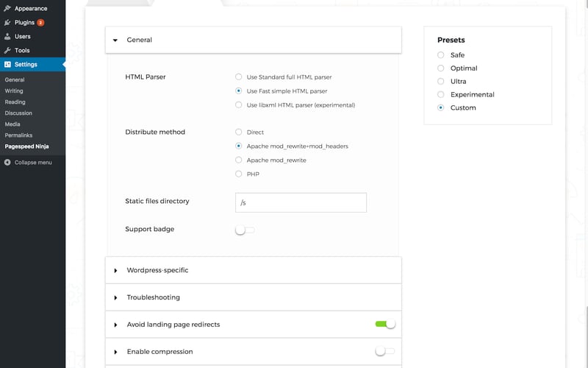Choose PHP distribute method
Viewport: 588px width, 368px height.
pos(238,174)
